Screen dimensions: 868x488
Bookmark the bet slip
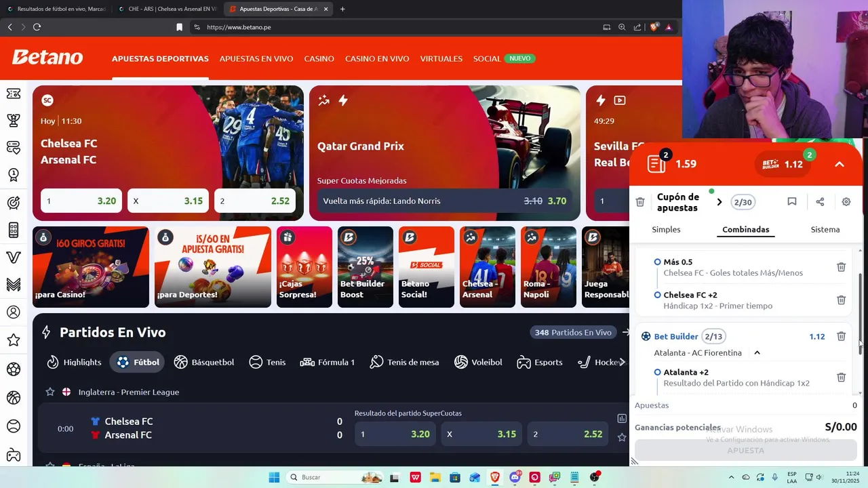791,202
